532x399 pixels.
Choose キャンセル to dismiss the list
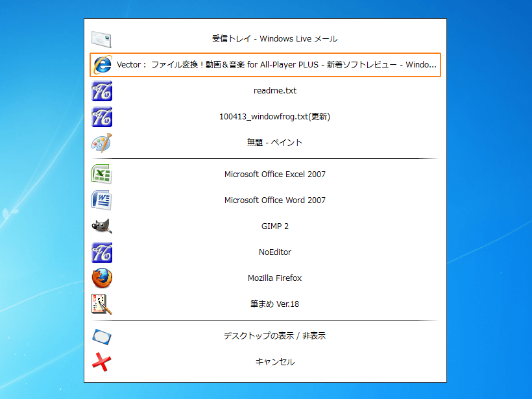click(x=265, y=361)
